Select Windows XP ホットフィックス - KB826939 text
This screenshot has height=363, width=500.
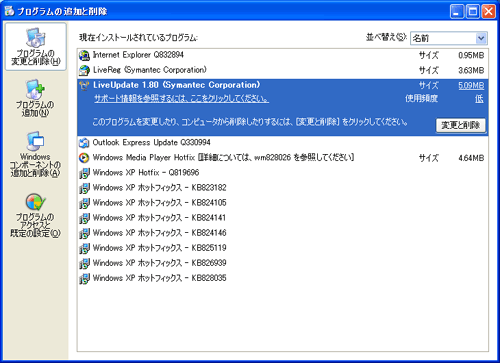(x=159, y=263)
